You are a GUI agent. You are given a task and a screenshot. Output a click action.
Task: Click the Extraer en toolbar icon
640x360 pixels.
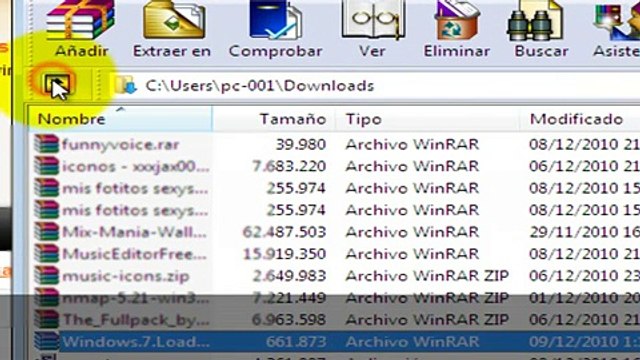point(173,20)
